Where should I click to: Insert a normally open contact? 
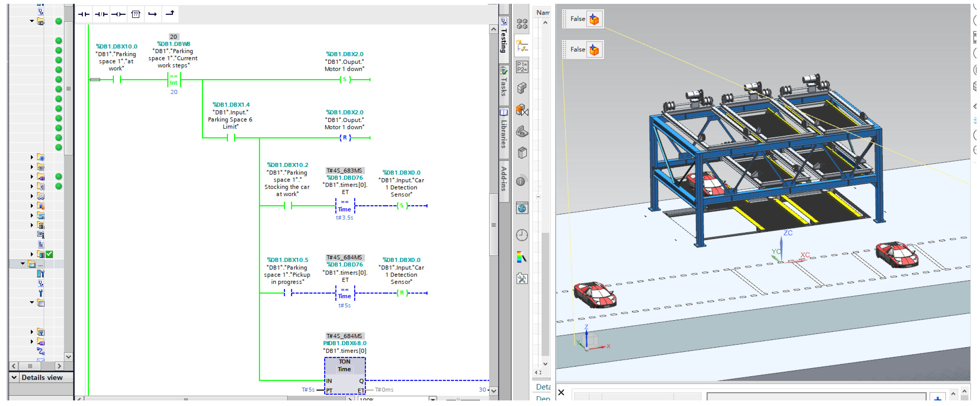click(x=84, y=14)
